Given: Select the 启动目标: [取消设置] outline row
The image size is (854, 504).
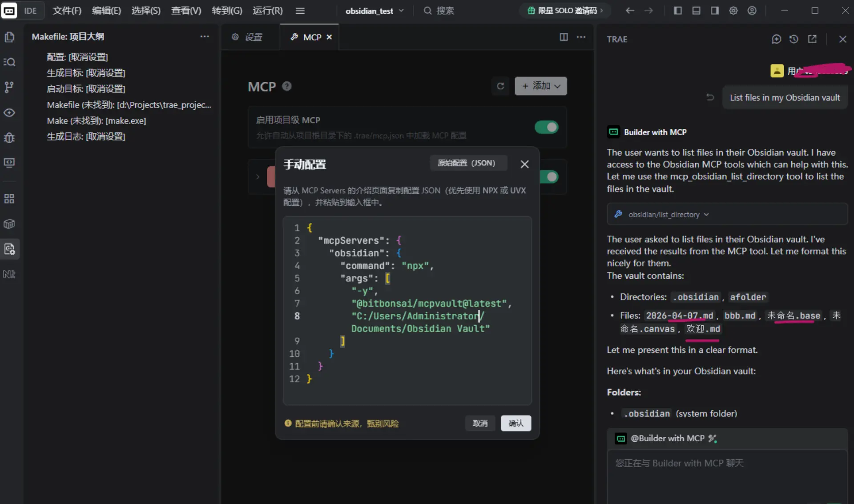Looking at the screenshot, I should [x=121, y=89].
